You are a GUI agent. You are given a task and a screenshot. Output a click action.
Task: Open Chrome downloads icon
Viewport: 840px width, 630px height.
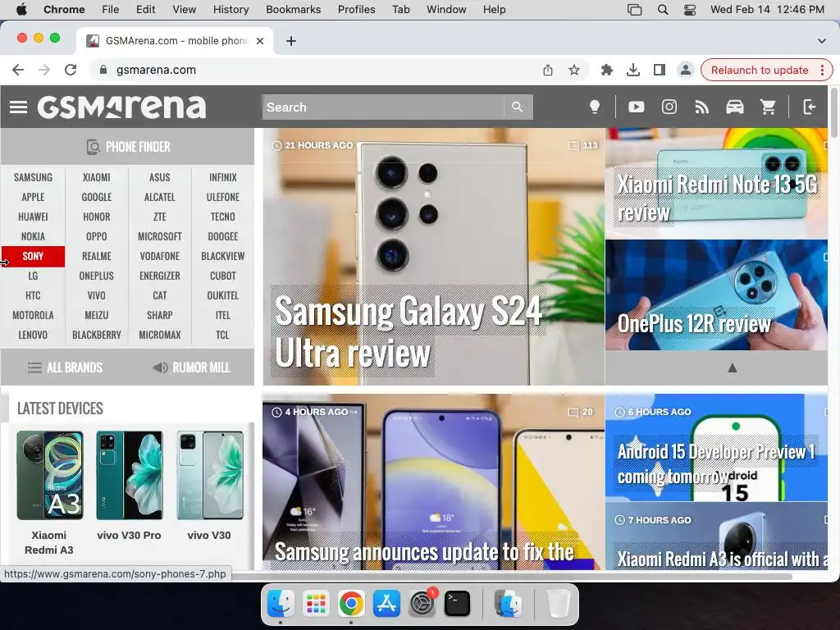[632, 70]
